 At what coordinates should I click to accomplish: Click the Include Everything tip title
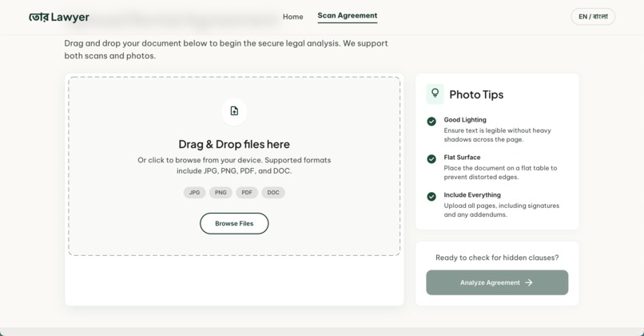pos(472,195)
